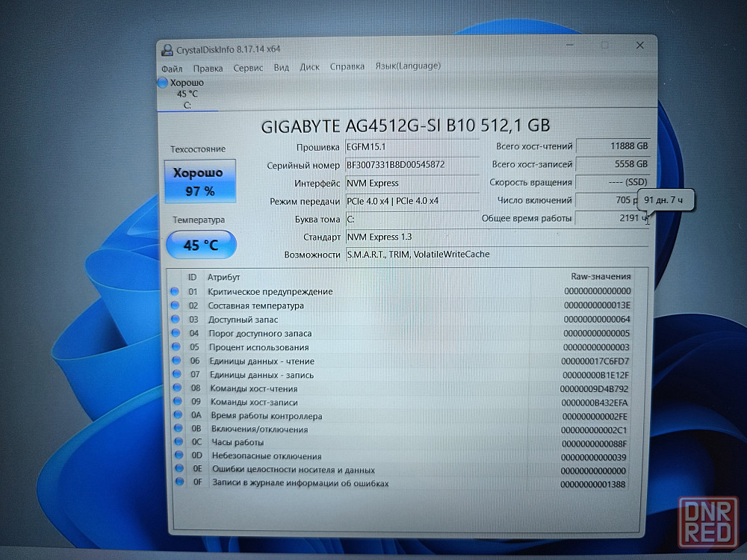
Task: Select the Хорошо 45 °C disk tab
Action: click(x=187, y=93)
